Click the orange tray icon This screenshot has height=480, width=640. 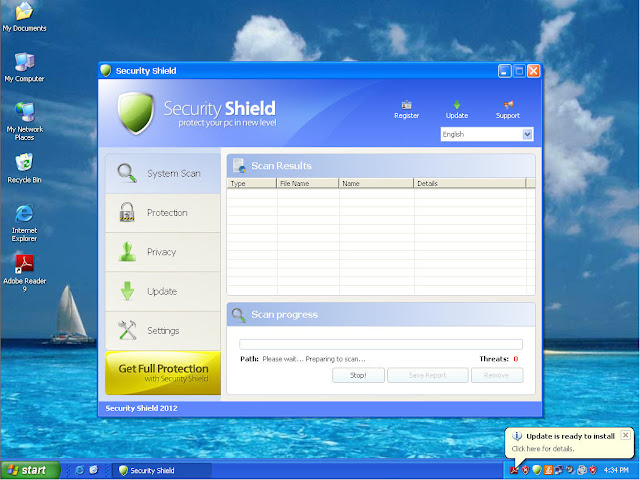548,470
